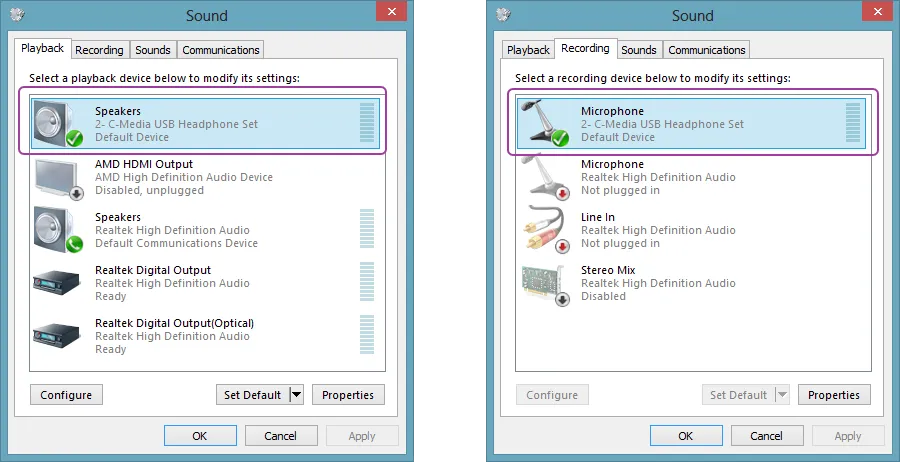Close the left Sound dialog
The width and height of the screenshot is (900, 462).
pyautogui.click(x=392, y=11)
